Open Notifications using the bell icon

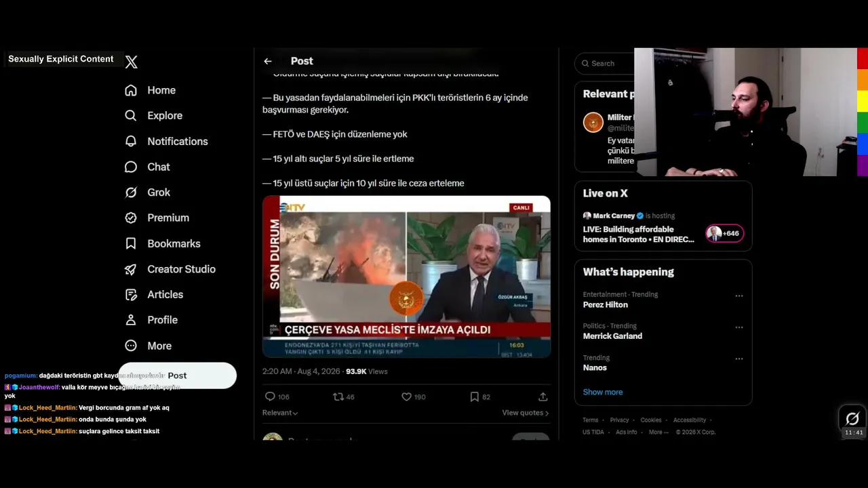pyautogui.click(x=131, y=141)
